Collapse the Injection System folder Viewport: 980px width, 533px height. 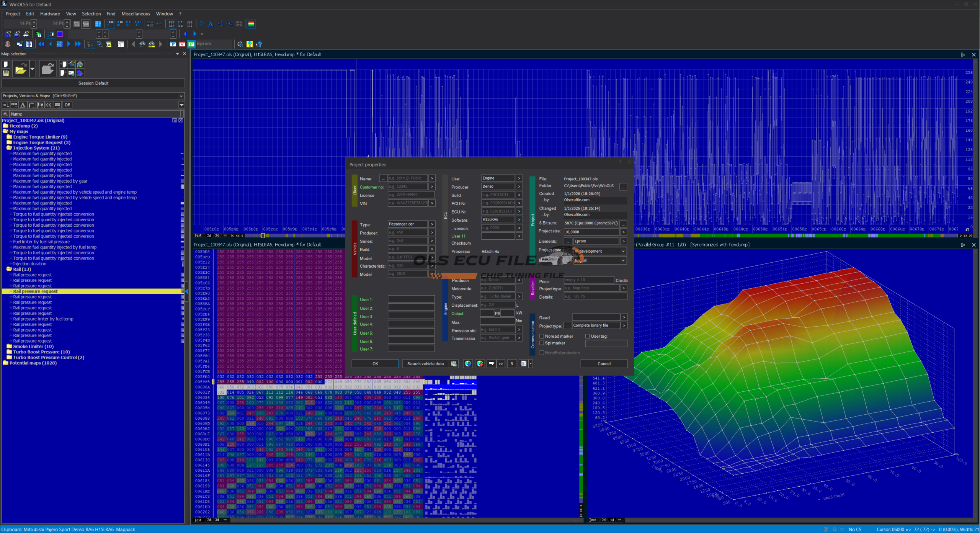tap(9, 148)
